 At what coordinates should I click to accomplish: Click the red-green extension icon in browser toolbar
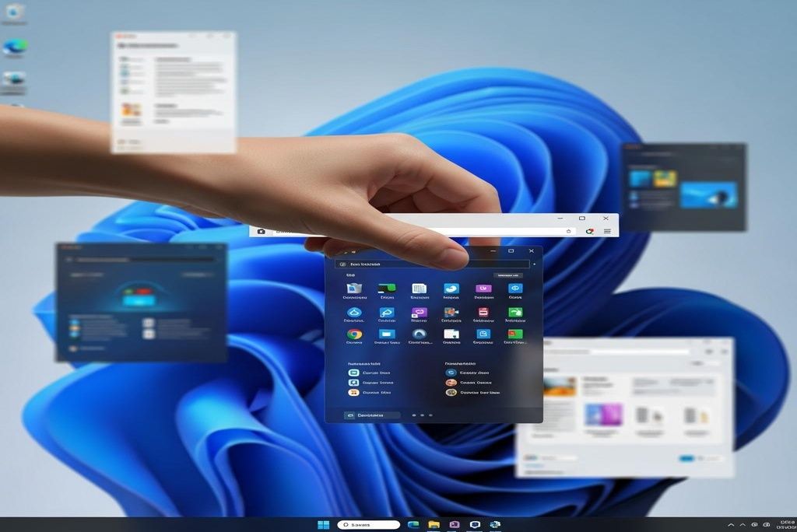click(x=590, y=231)
